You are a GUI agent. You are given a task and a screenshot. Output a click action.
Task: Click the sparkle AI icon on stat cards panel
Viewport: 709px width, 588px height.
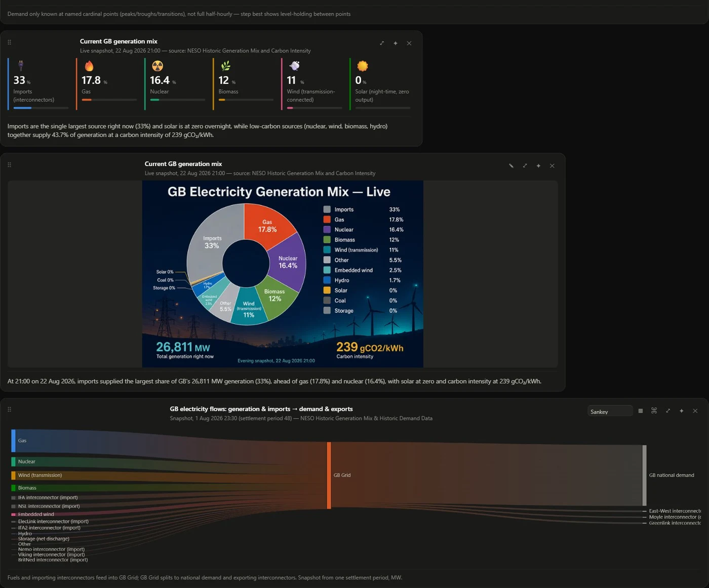[396, 43]
